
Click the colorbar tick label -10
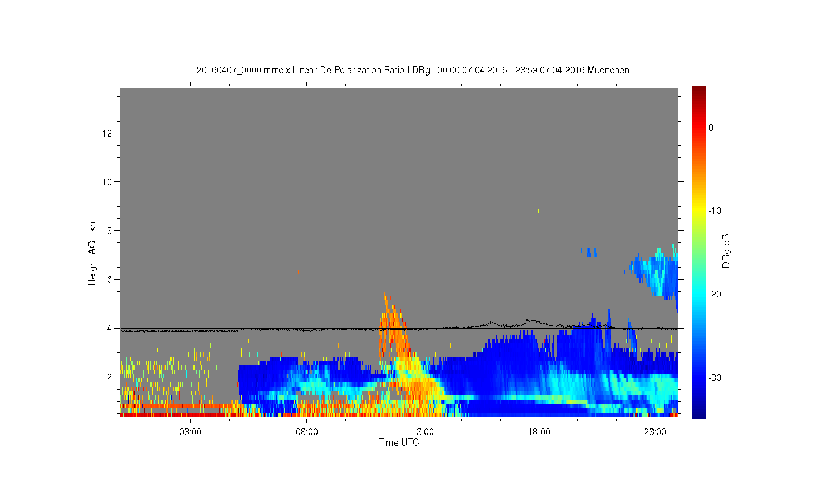pos(715,211)
